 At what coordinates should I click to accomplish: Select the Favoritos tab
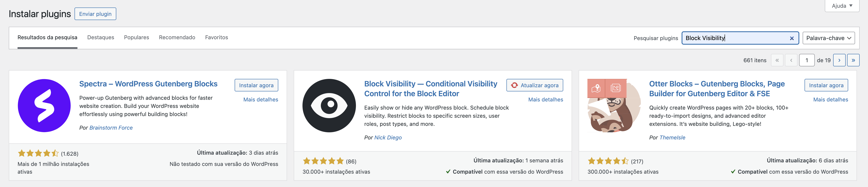pyautogui.click(x=217, y=37)
